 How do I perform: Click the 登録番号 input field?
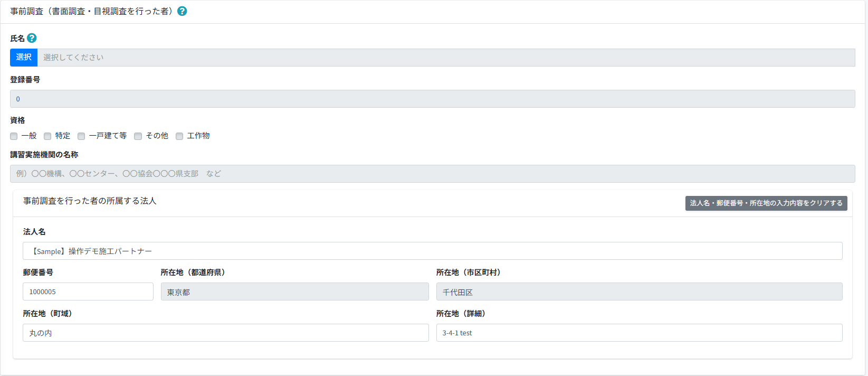click(432, 99)
